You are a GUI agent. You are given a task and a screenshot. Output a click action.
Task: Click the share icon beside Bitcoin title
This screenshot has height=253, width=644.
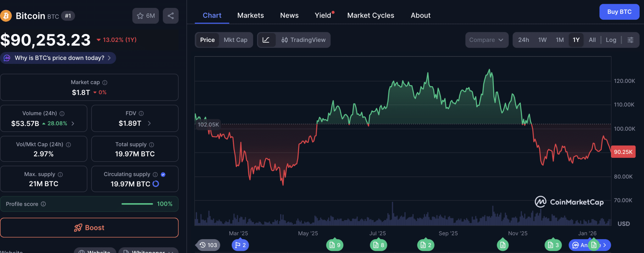coord(170,16)
